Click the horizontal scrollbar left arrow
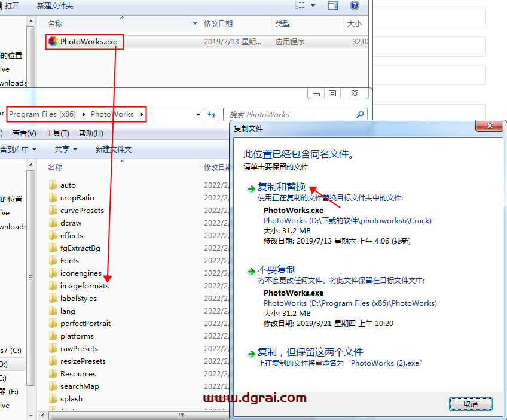This screenshot has width=507, height=420. tap(42, 415)
